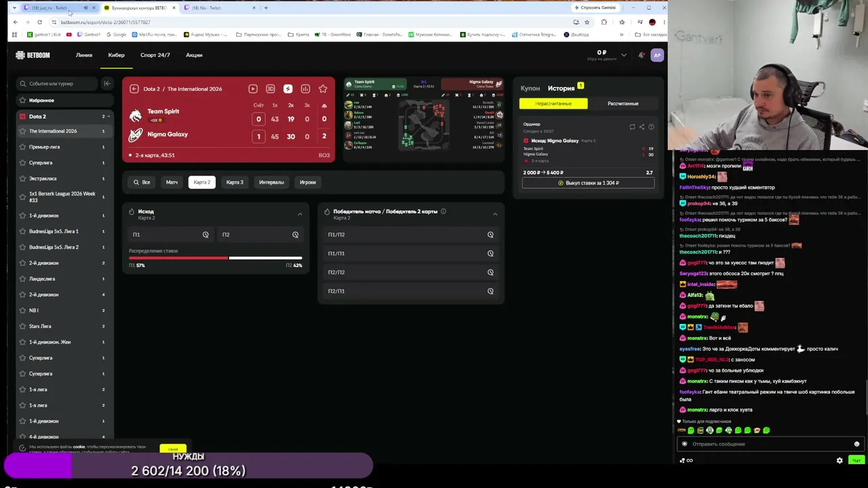
Task: Open the video stream play icon
Action: pos(253,89)
